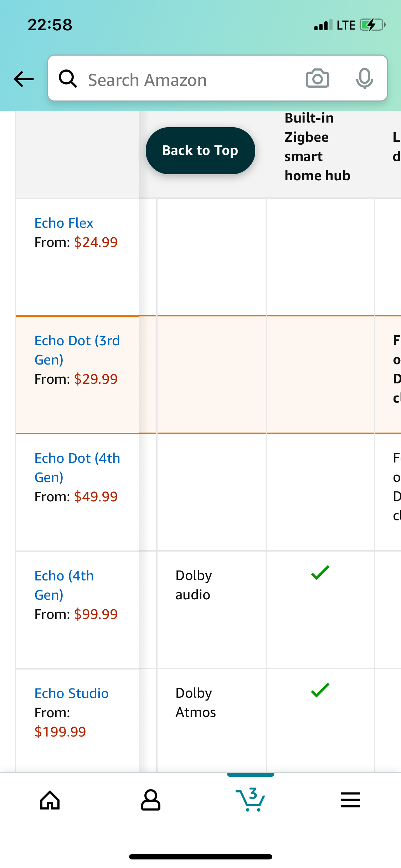Open the account profile icon
This screenshot has height=868, width=401.
(x=150, y=800)
